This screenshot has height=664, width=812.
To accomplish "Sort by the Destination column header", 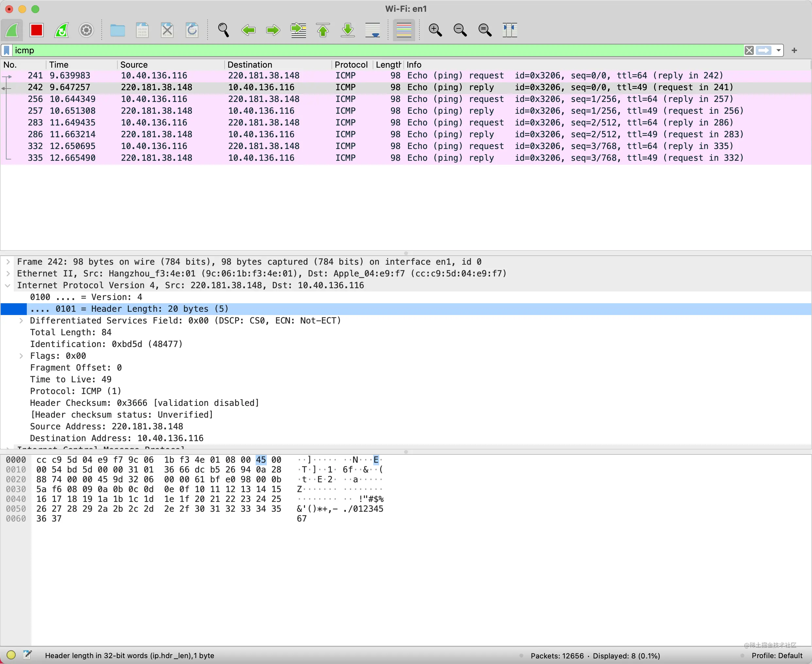I will 278,65.
